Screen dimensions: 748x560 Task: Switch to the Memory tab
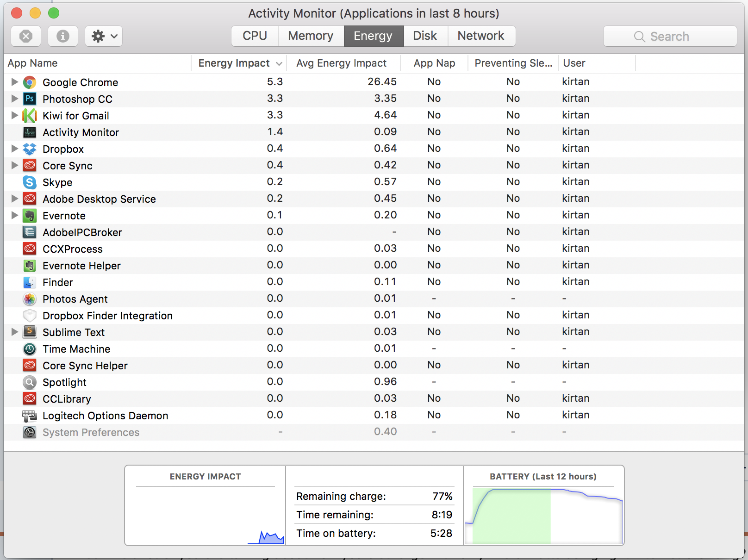click(x=311, y=36)
